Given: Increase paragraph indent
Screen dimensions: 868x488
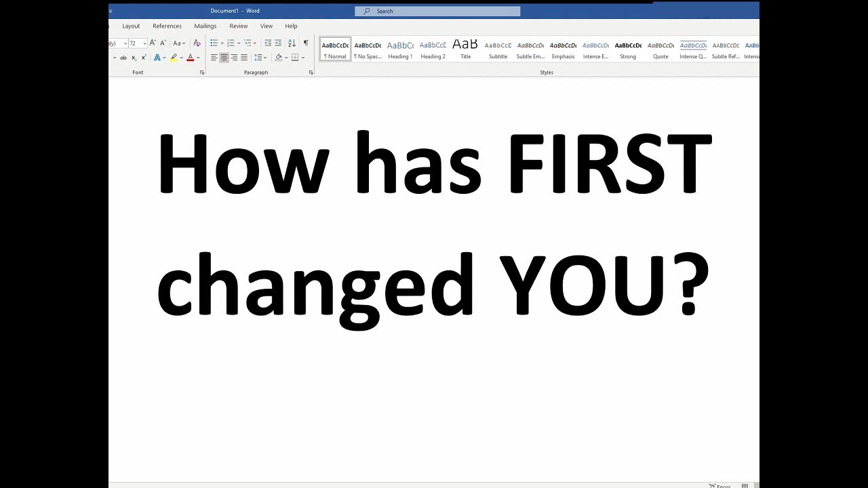Looking at the screenshot, I should [278, 43].
